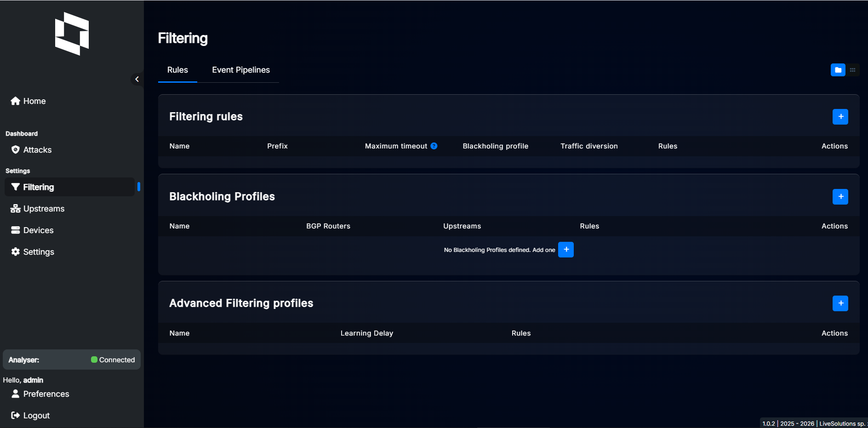The width and height of the screenshot is (868, 428).
Task: Click the Devices icon in sidebar
Action: [x=15, y=230]
